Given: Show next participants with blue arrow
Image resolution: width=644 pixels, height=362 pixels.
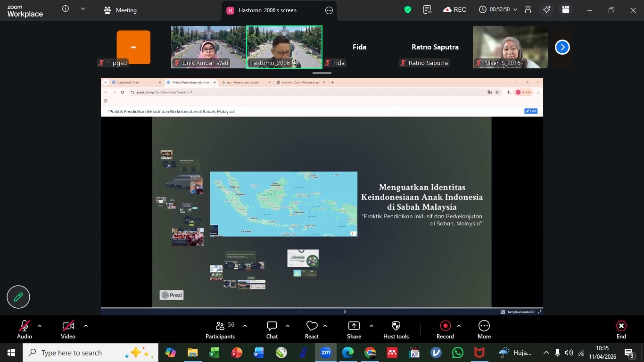Looking at the screenshot, I should click(x=562, y=47).
